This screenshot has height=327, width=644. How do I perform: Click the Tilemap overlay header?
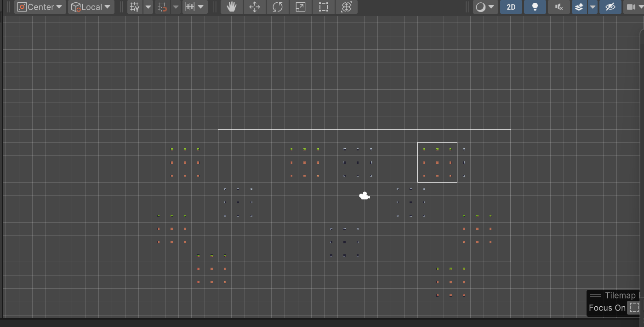(616, 295)
